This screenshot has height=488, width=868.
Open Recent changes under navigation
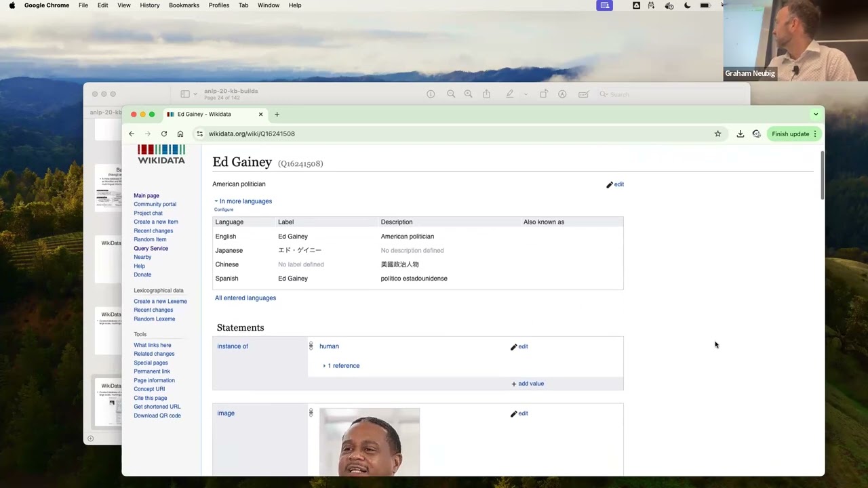(153, 231)
